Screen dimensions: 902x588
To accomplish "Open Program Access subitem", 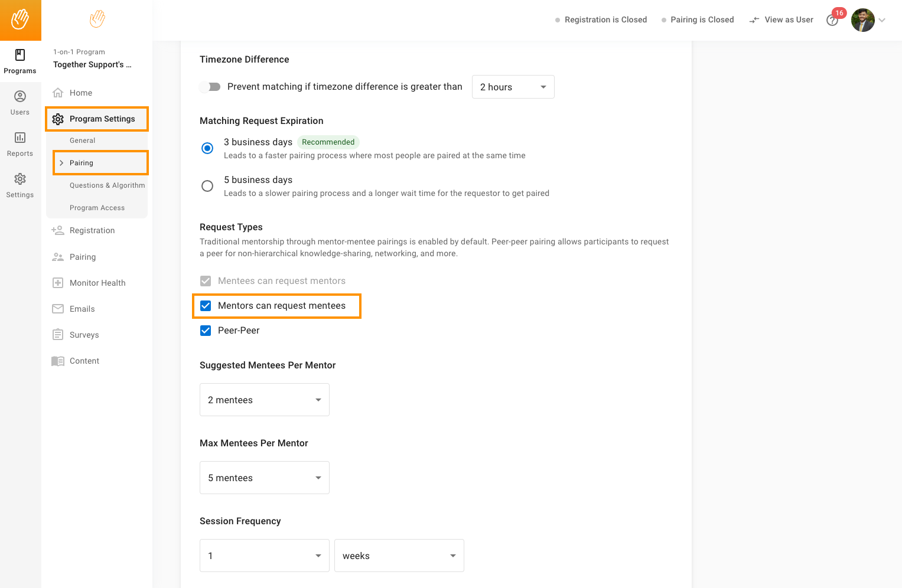I will coord(97,208).
